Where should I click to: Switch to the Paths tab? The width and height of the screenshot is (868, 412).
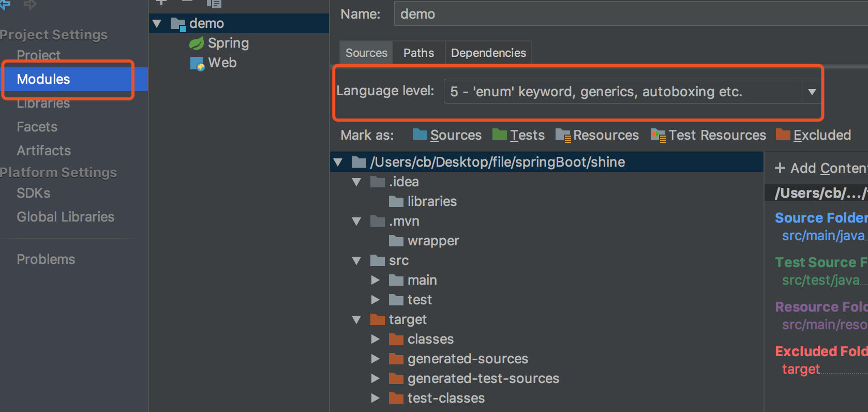(418, 53)
